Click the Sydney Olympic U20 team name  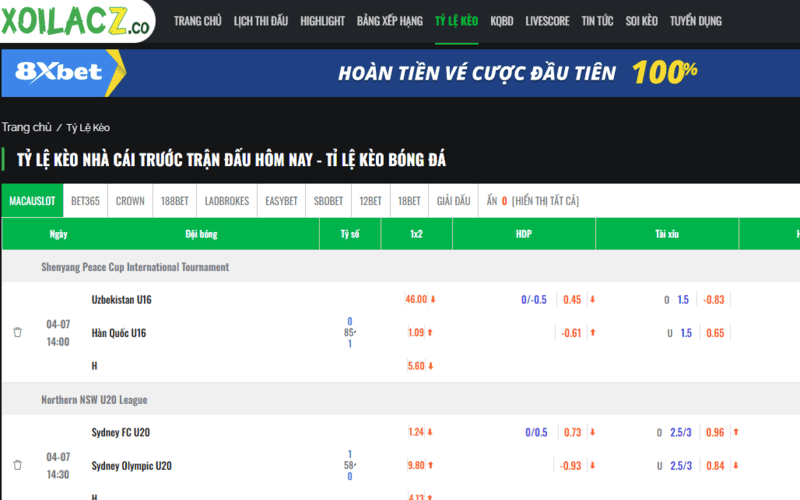coord(132,465)
